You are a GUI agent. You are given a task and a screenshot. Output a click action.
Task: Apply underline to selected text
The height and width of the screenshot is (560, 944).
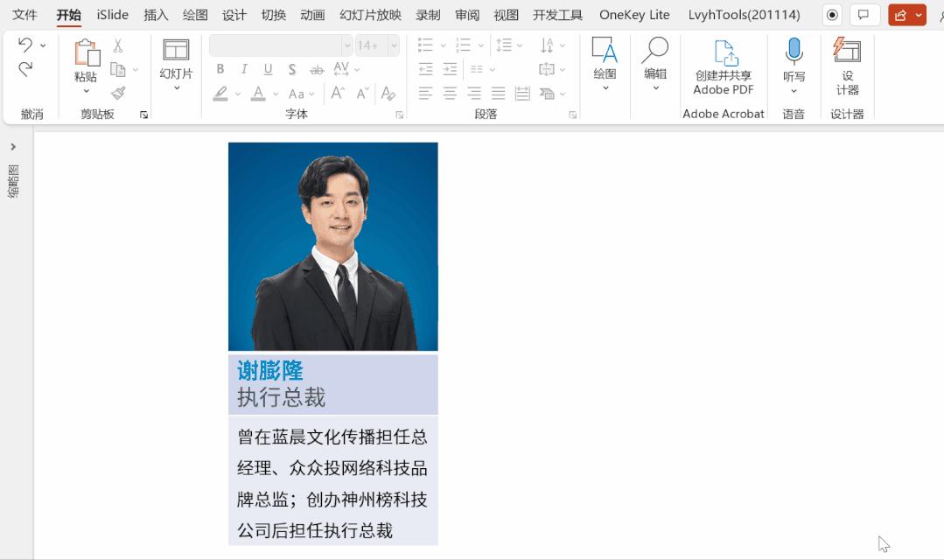[268, 68]
